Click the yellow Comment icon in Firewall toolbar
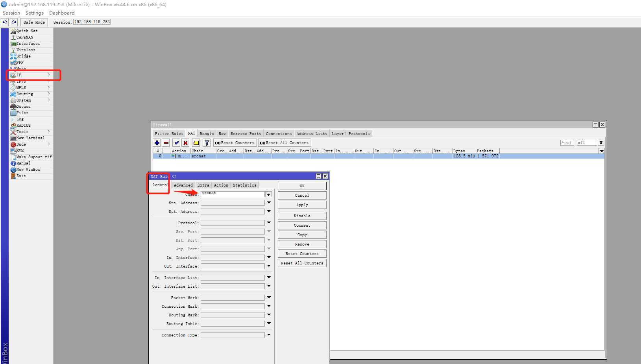 196,143
